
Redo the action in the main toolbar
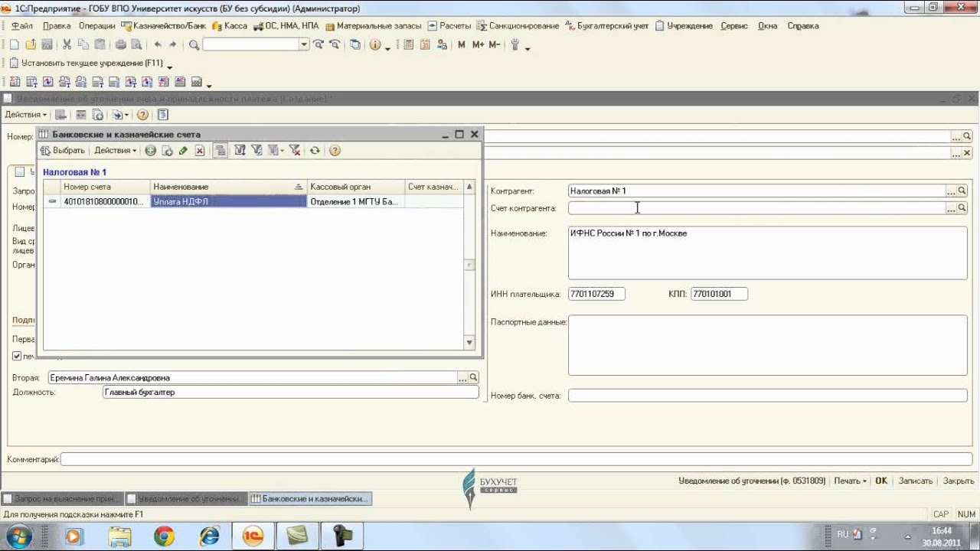pyautogui.click(x=173, y=44)
